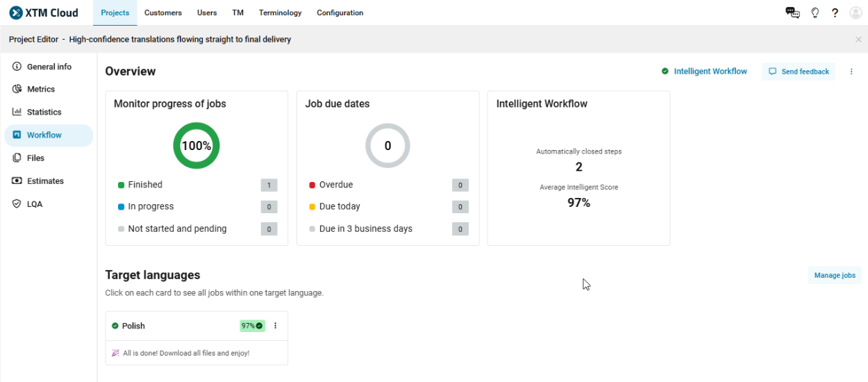Open the Polish card options menu

[275, 326]
